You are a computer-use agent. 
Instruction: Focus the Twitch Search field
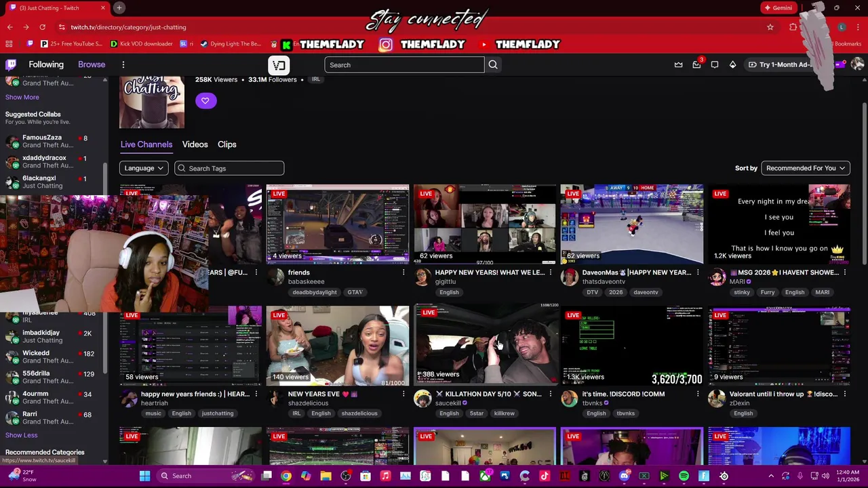404,65
